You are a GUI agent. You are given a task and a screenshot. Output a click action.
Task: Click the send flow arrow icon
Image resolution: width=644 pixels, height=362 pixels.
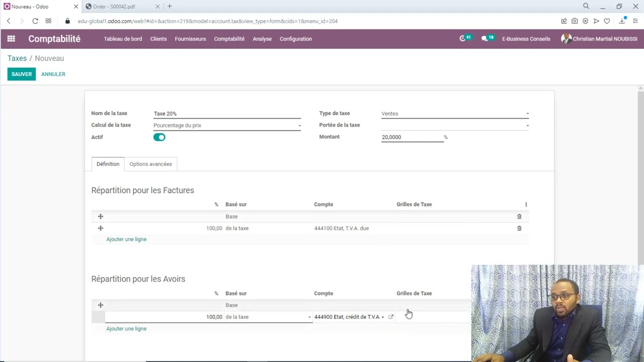point(596,21)
